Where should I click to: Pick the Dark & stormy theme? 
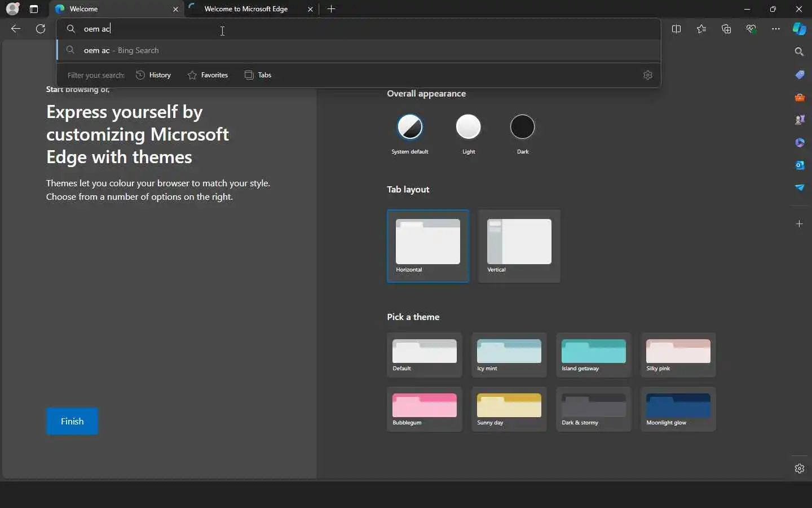coord(594,409)
